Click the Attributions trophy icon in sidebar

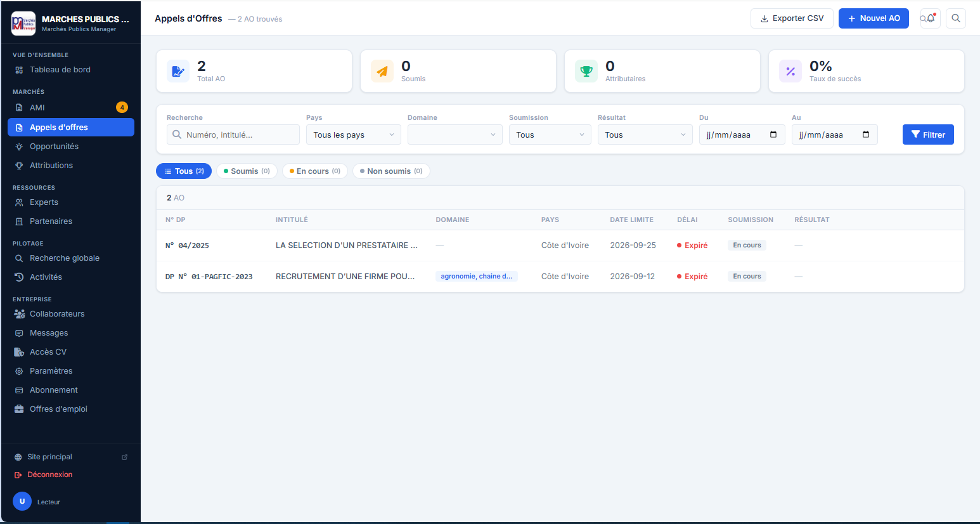[19, 166]
